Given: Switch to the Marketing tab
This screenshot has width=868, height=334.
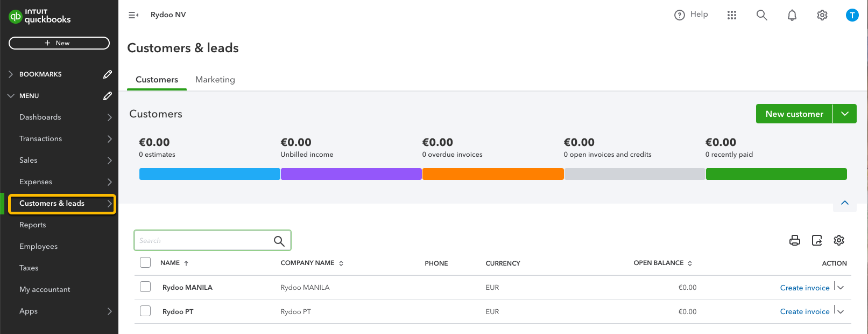Looking at the screenshot, I should coord(215,80).
